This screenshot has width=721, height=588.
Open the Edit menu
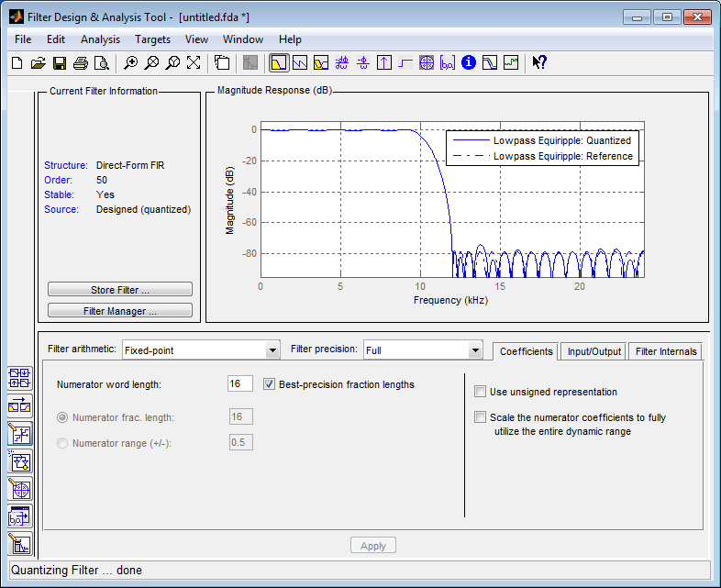click(56, 39)
